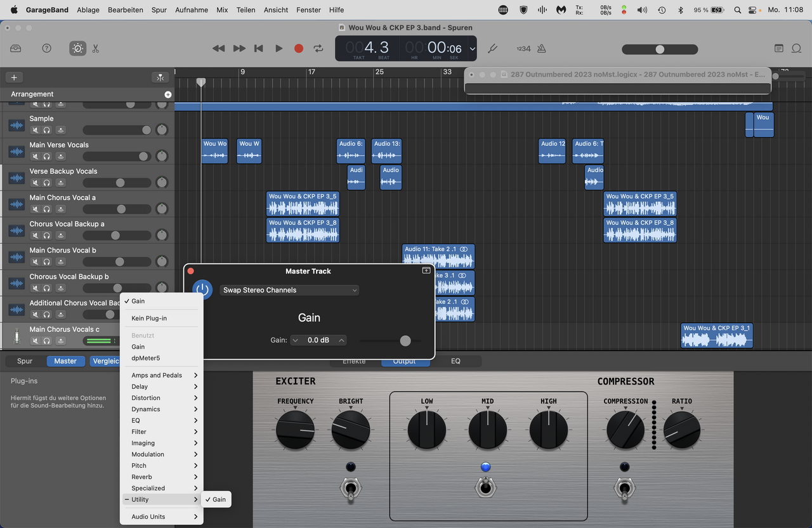This screenshot has width=812, height=528.
Task: Click the tuner fork icon
Action: [492, 48]
